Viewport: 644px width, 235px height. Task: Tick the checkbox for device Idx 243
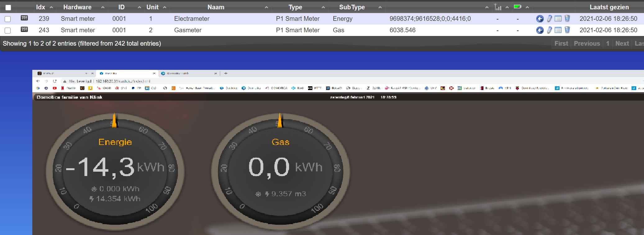coord(8,30)
